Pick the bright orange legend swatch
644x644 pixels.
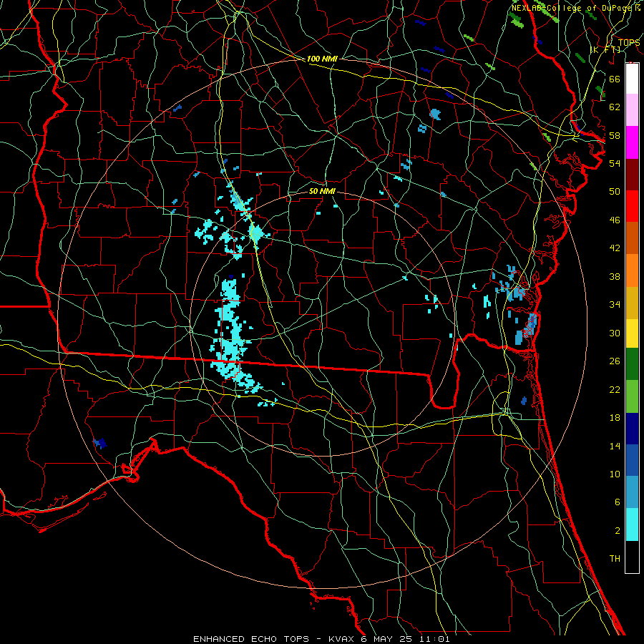pyautogui.click(x=632, y=270)
